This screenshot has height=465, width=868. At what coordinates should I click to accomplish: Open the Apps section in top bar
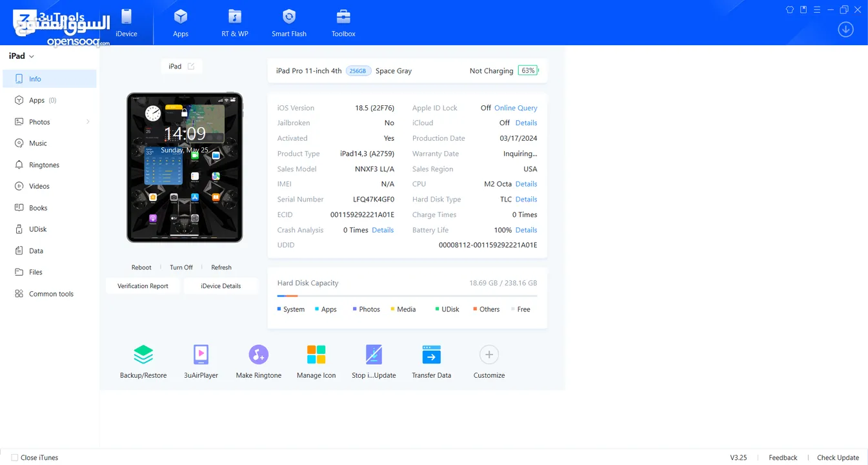tap(181, 23)
